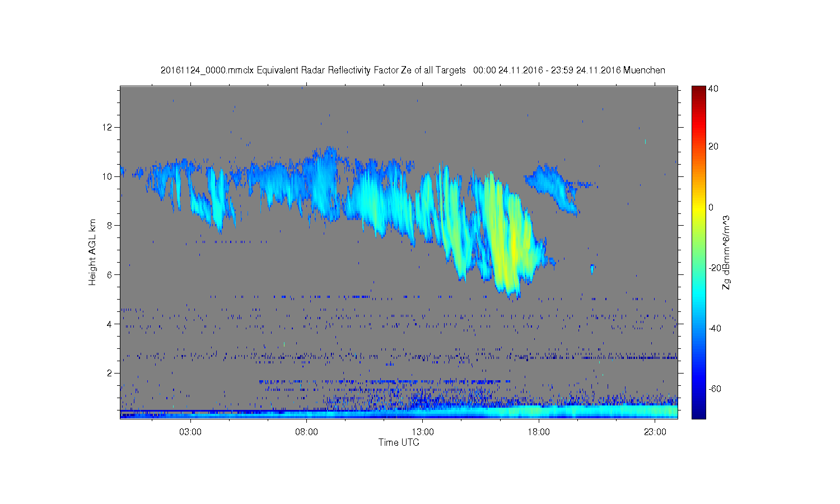Click the height tick label 12

click(108, 127)
